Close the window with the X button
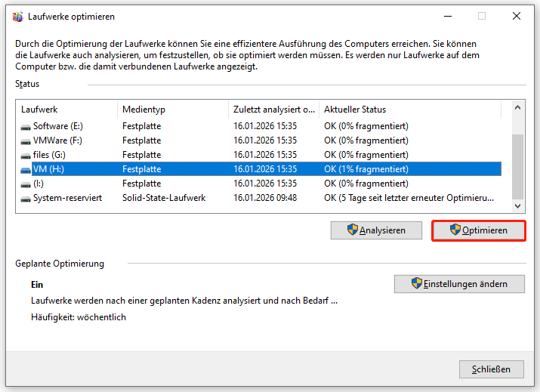 tap(517, 16)
